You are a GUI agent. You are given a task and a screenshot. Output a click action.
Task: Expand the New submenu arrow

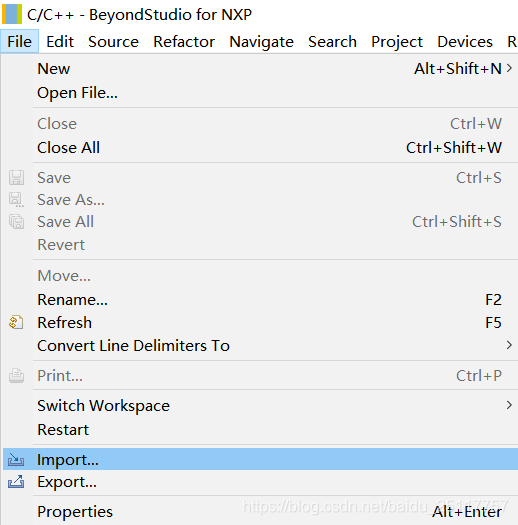pos(509,68)
